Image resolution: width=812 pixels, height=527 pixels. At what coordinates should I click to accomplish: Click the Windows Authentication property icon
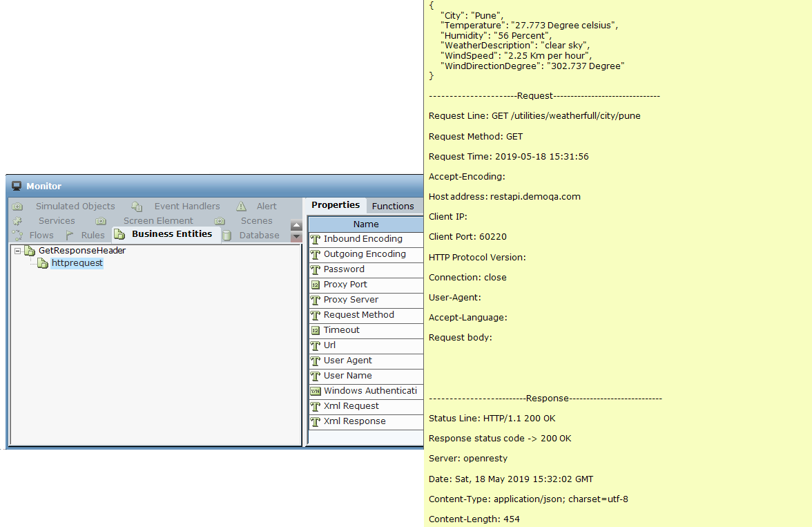316,391
